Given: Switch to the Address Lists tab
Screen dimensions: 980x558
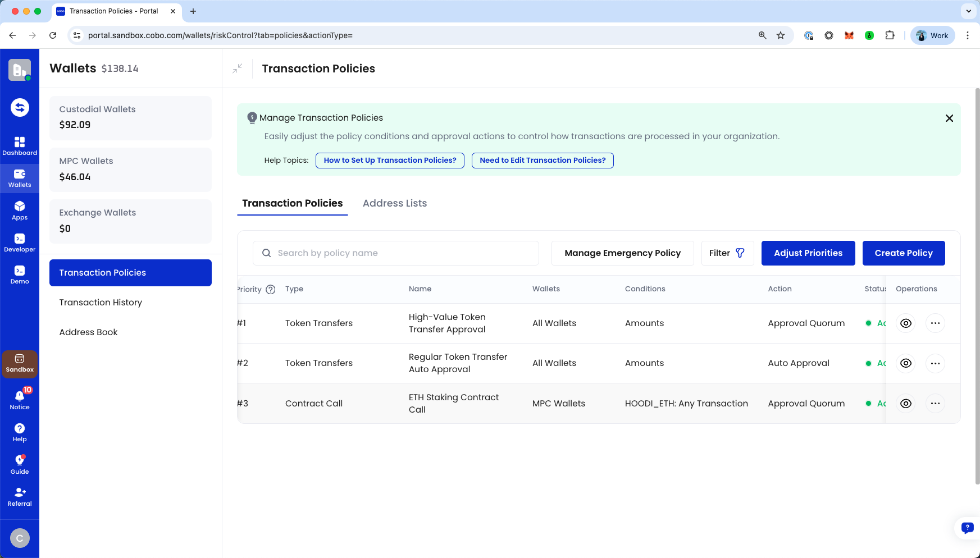Looking at the screenshot, I should (x=394, y=203).
